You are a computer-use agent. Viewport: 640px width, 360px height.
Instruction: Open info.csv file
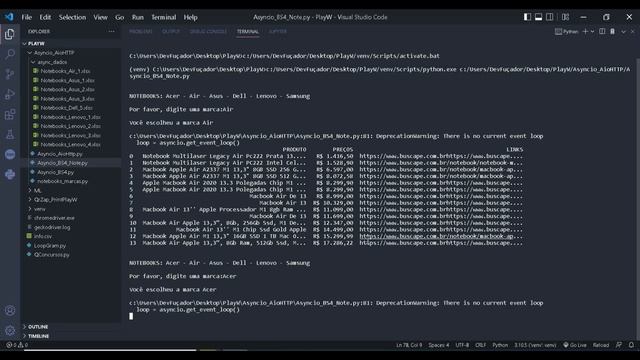(42, 236)
